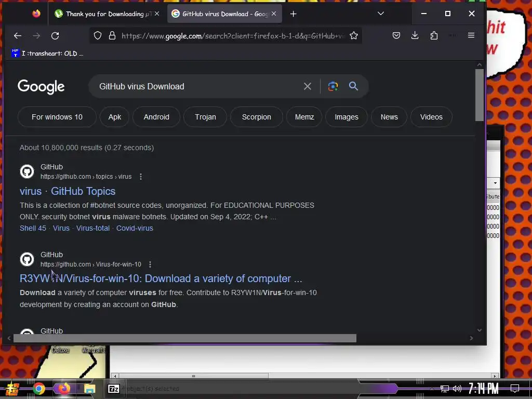Image resolution: width=532 pixels, height=399 pixels.
Task: Open Shell 45 sitelink
Action: tap(33, 229)
